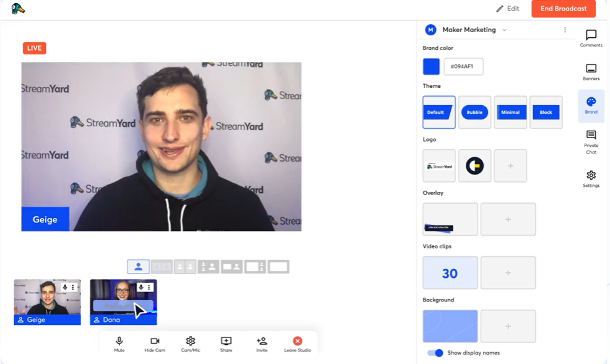
Task: Open the Comments tab
Action: click(591, 38)
